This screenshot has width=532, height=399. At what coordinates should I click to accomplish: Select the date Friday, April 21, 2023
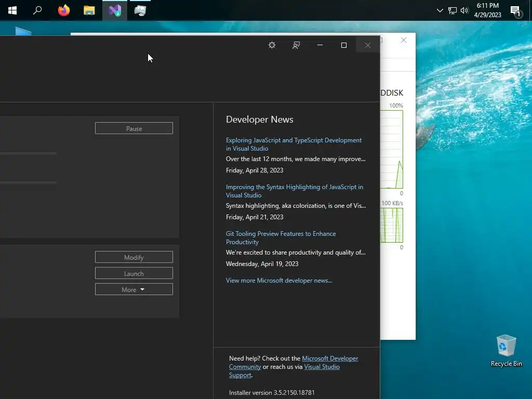(x=255, y=217)
